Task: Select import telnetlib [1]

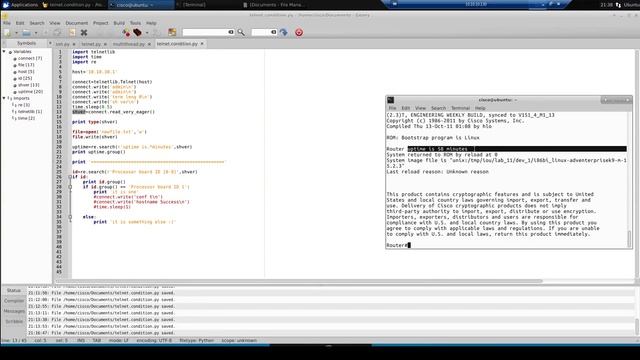Action: [29, 111]
